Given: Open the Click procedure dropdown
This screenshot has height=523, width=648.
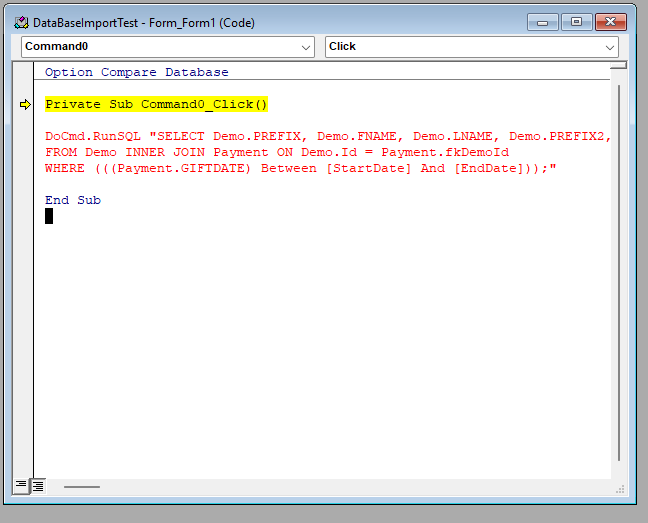Looking at the screenshot, I should coord(472,47).
